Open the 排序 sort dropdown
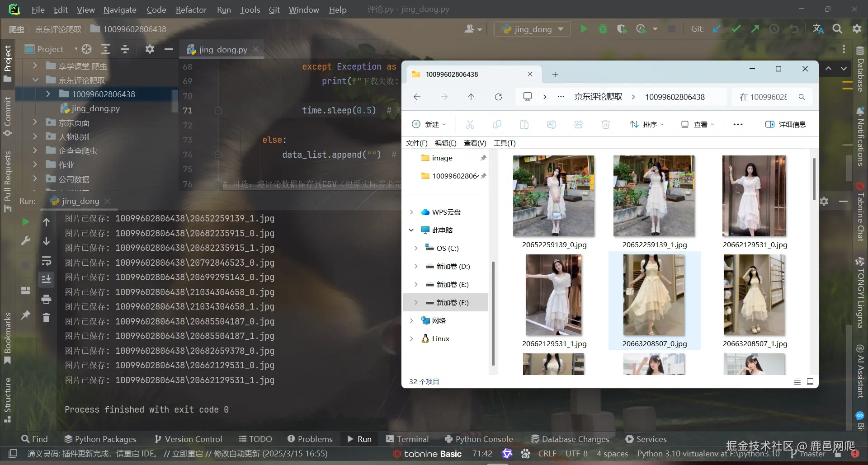 [x=647, y=125]
